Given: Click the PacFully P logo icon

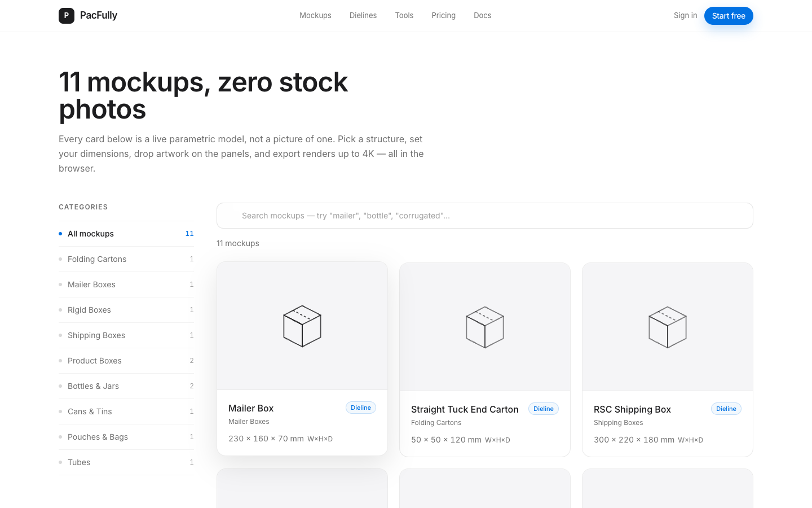Looking at the screenshot, I should pyautogui.click(x=67, y=16).
